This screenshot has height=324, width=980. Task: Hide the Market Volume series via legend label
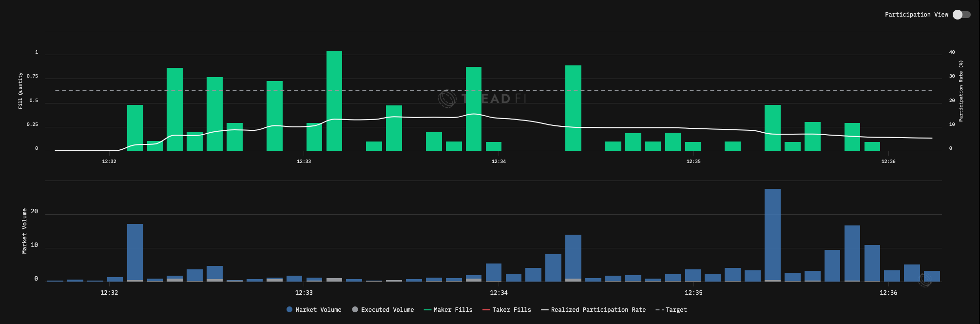pos(318,310)
